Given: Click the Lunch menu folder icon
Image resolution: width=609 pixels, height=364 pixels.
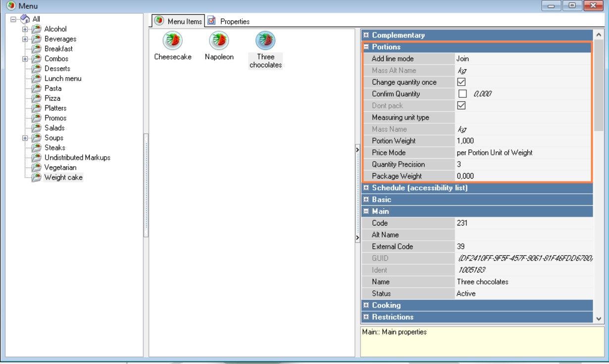Looking at the screenshot, I should click(x=36, y=79).
